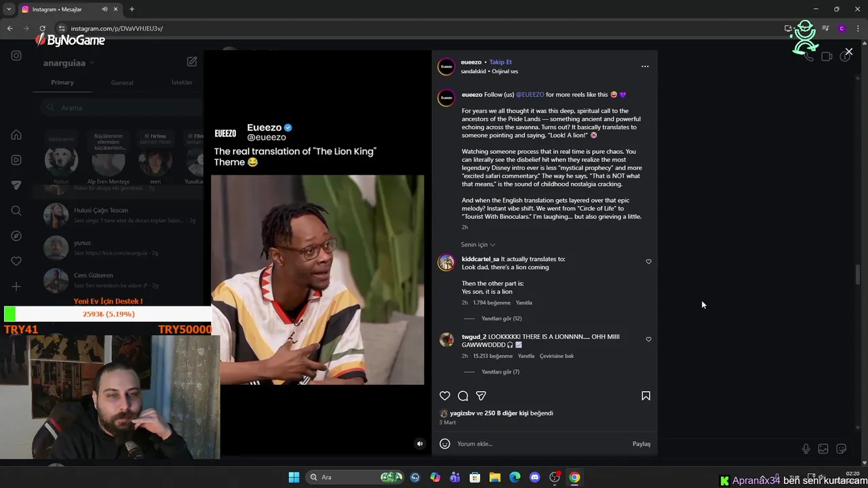Go back with the browser back arrow
Image resolution: width=868 pixels, height=488 pixels.
point(9,28)
